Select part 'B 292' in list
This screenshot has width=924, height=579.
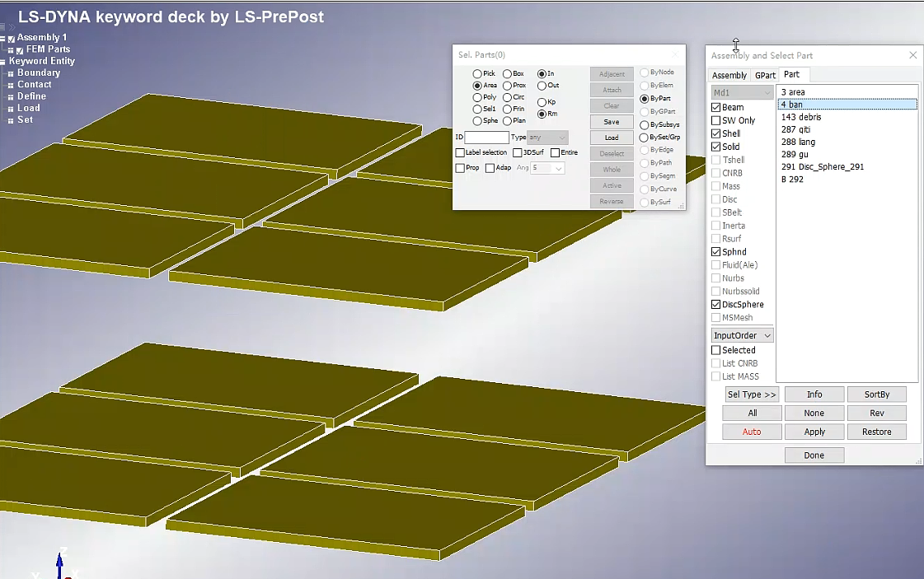pos(847,180)
